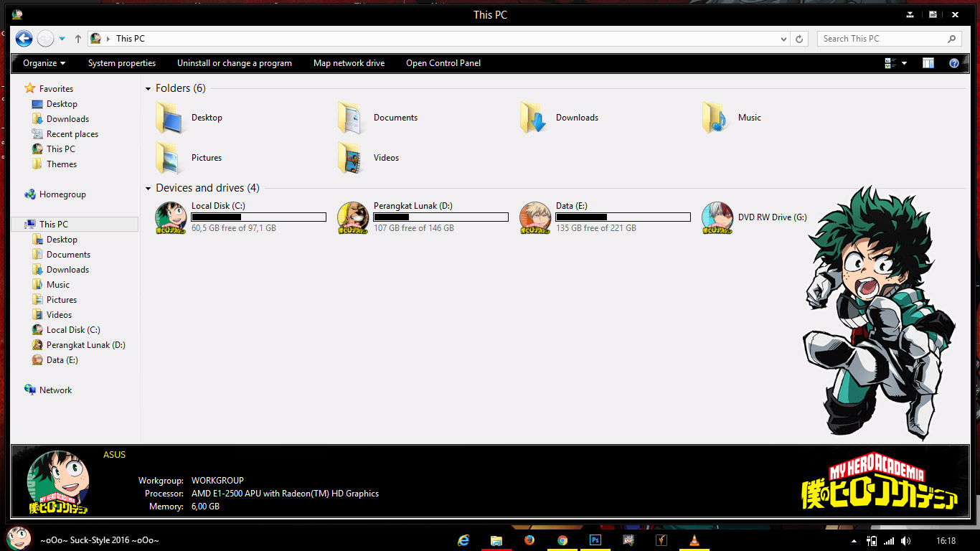
Task: Refresh the This PC view
Action: click(x=800, y=39)
